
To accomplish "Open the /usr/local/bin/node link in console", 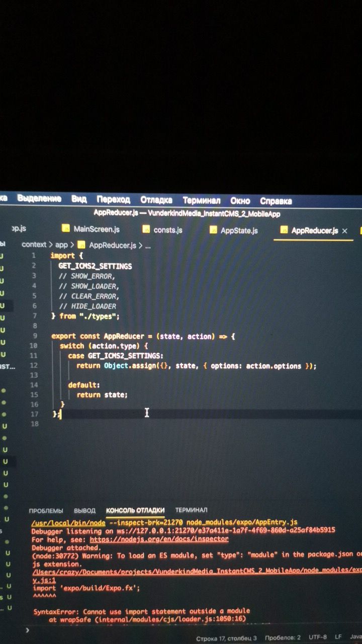I will point(68,523).
